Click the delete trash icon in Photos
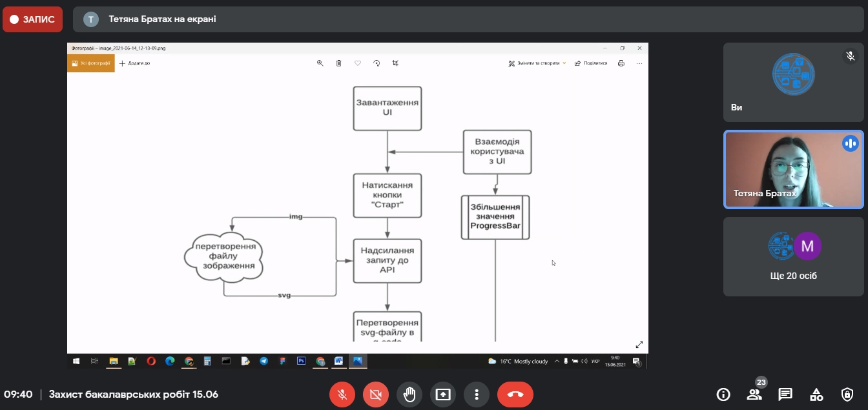This screenshot has height=410, width=868. (x=338, y=63)
